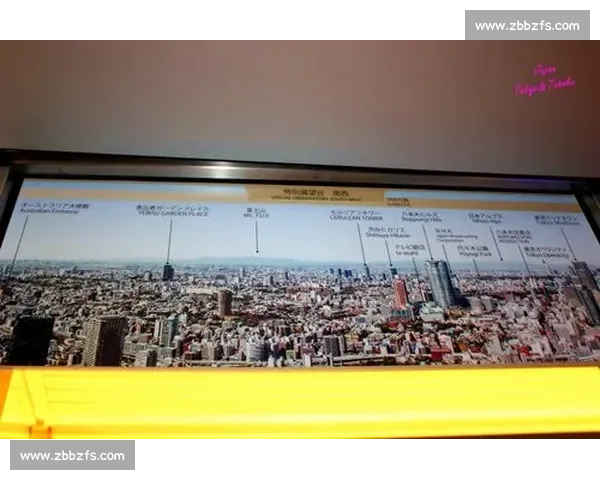Screen dimensions: 600x480
Task: Select the Mt. Fuji label
Action: click(x=256, y=213)
